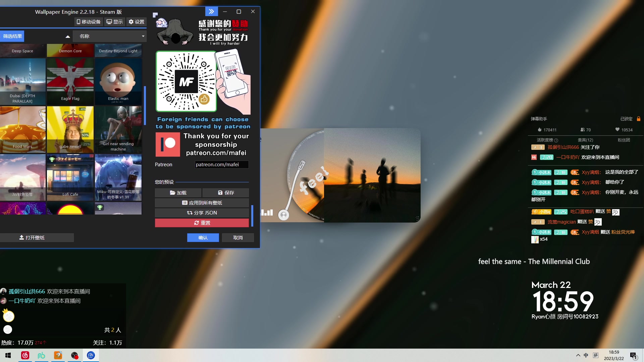This screenshot has height=362, width=644.
Task: Click into the Patreon URL input field
Action: click(x=221, y=165)
